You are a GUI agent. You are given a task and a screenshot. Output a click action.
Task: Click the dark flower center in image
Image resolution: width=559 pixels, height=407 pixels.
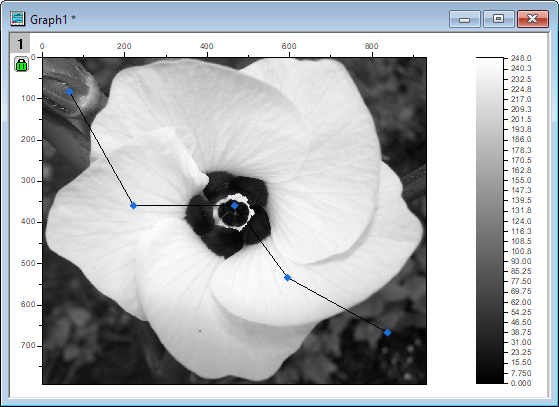(228, 214)
